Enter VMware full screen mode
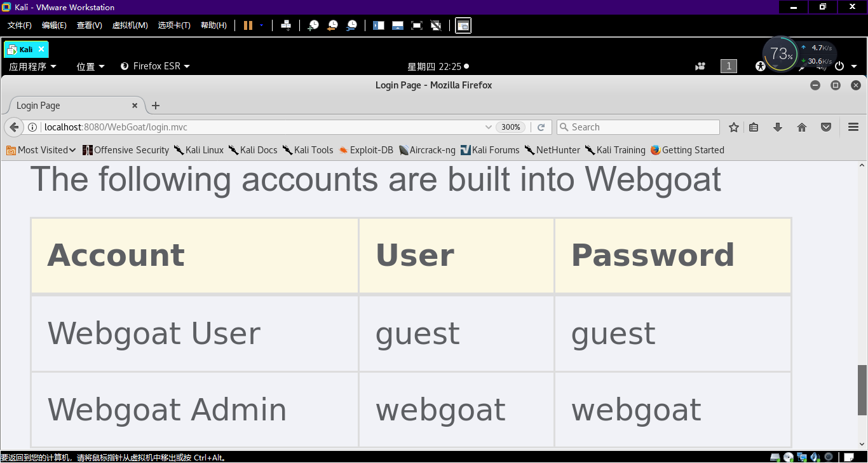 point(417,25)
